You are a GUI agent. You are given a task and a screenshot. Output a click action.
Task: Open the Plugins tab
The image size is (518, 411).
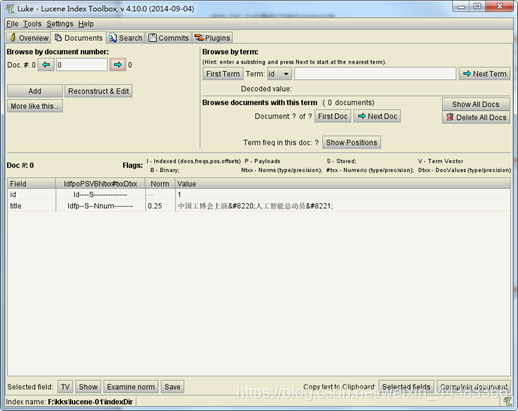pyautogui.click(x=212, y=38)
